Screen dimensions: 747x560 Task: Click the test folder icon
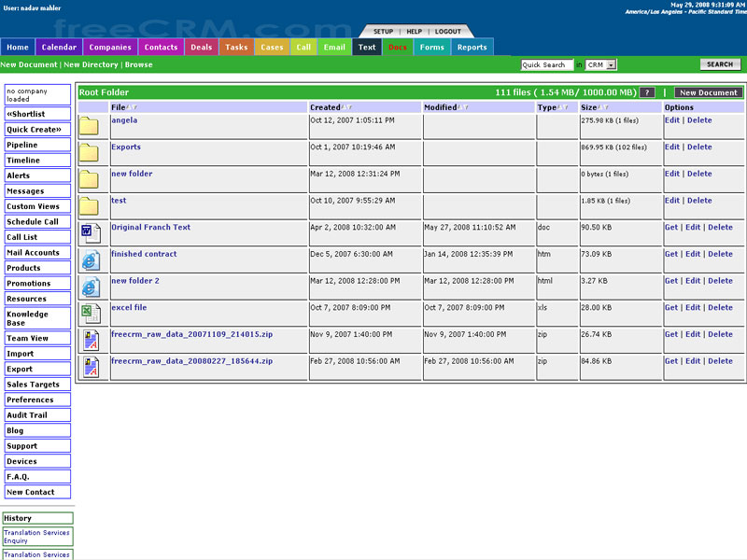pyautogui.click(x=89, y=206)
